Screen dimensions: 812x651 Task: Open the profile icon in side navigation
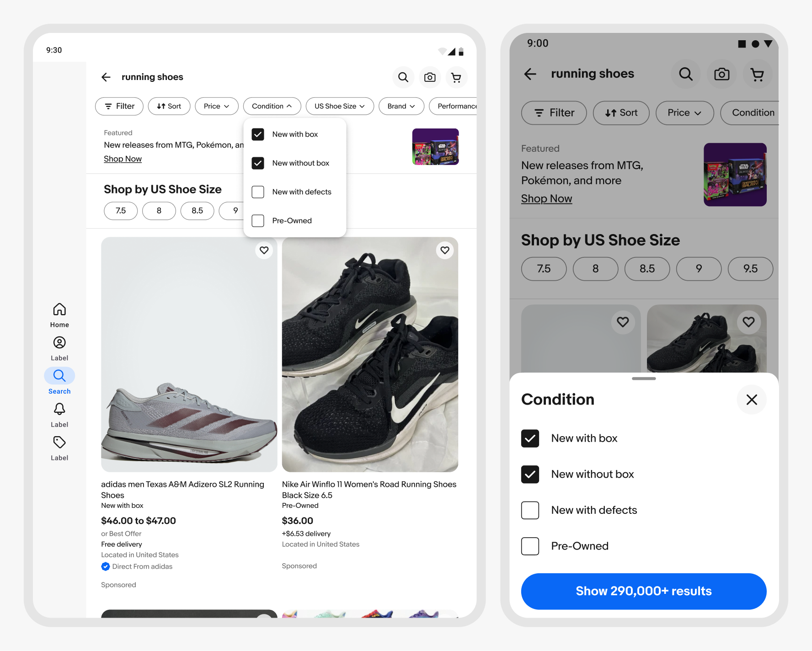coord(59,348)
